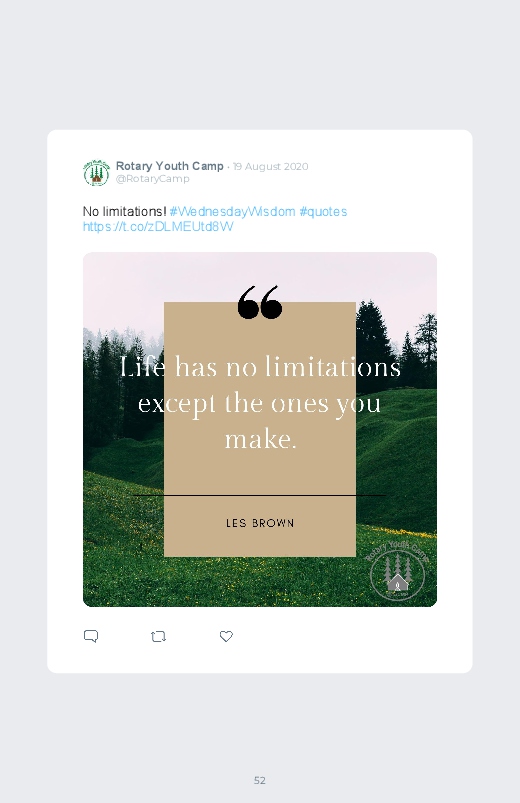The width and height of the screenshot is (520, 803).
Task: Open the #WednesdayWisdom hashtag
Action: pos(232,212)
